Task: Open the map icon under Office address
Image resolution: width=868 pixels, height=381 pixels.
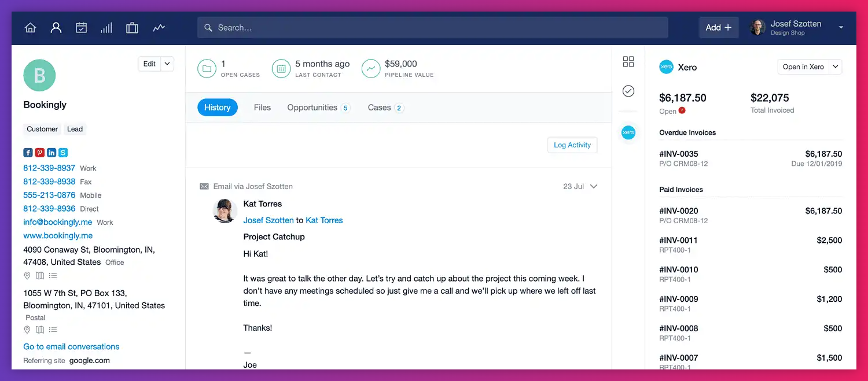Action: point(40,276)
